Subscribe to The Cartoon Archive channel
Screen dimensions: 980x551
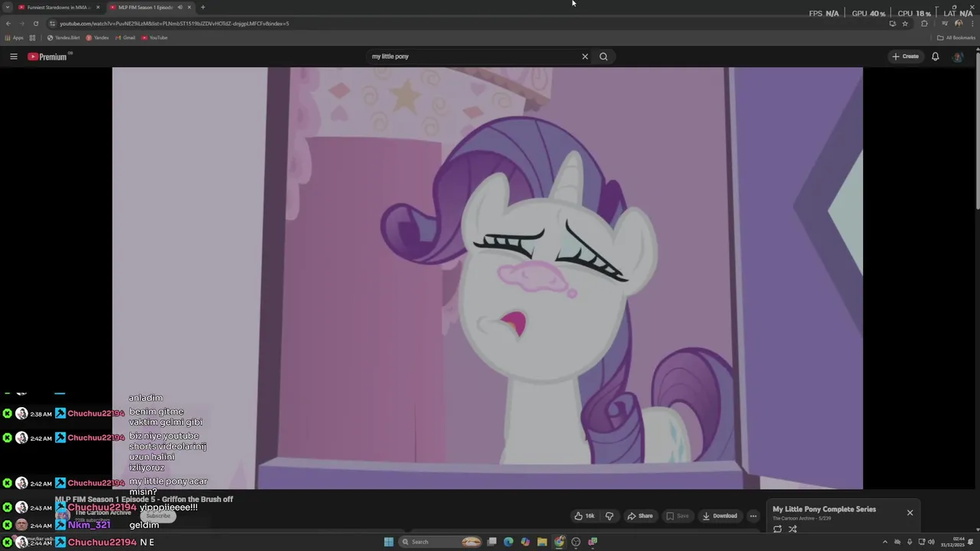pyautogui.click(x=158, y=516)
